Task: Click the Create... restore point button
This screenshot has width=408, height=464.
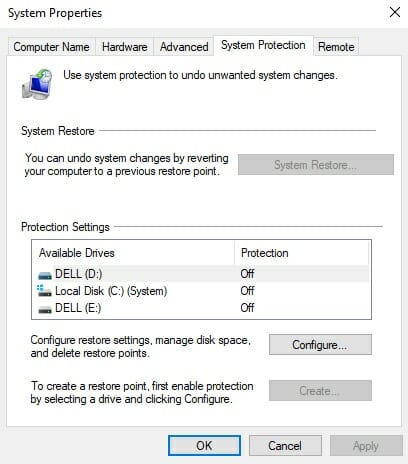Action: click(x=320, y=391)
